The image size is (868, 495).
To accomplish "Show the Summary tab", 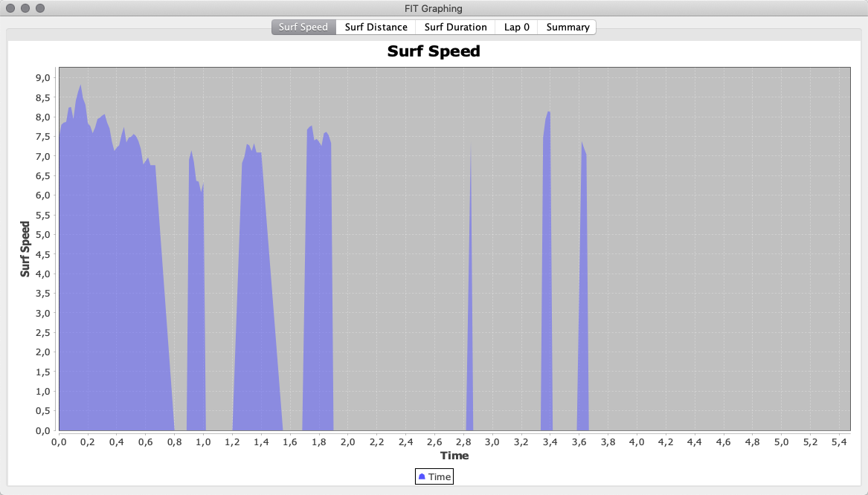I will click(x=568, y=27).
